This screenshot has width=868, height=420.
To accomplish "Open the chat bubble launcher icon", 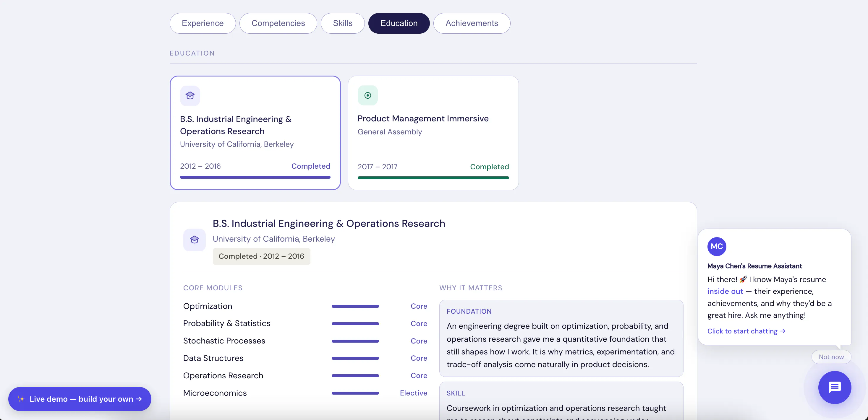I will [835, 387].
